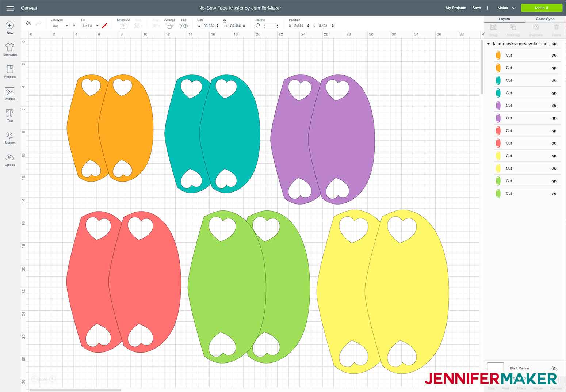The height and width of the screenshot is (392, 566).
Task: Switch to the Color Sync tab
Action: pos(545,19)
